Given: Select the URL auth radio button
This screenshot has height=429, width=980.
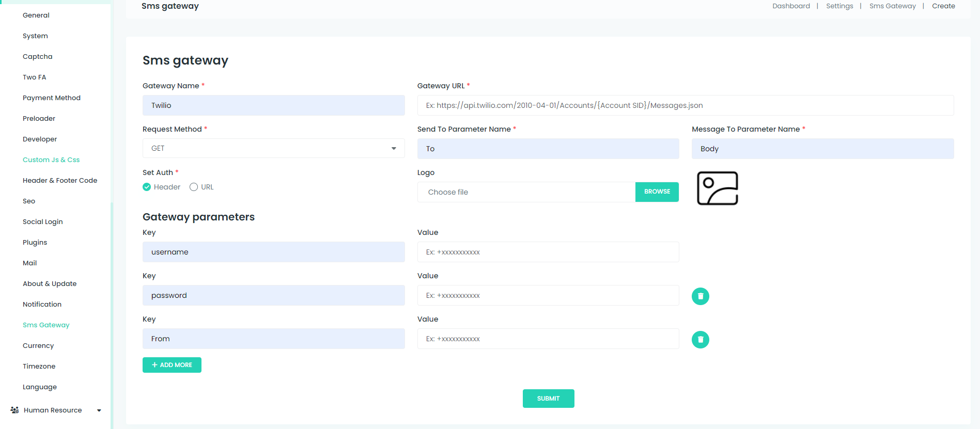Looking at the screenshot, I should 194,187.
